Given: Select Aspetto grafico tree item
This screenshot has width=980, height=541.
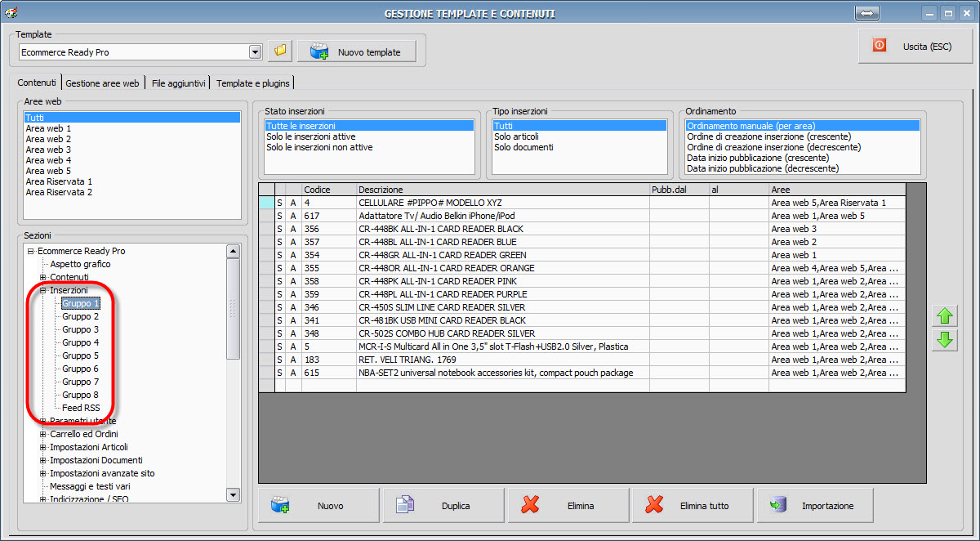Looking at the screenshot, I should pos(80,264).
